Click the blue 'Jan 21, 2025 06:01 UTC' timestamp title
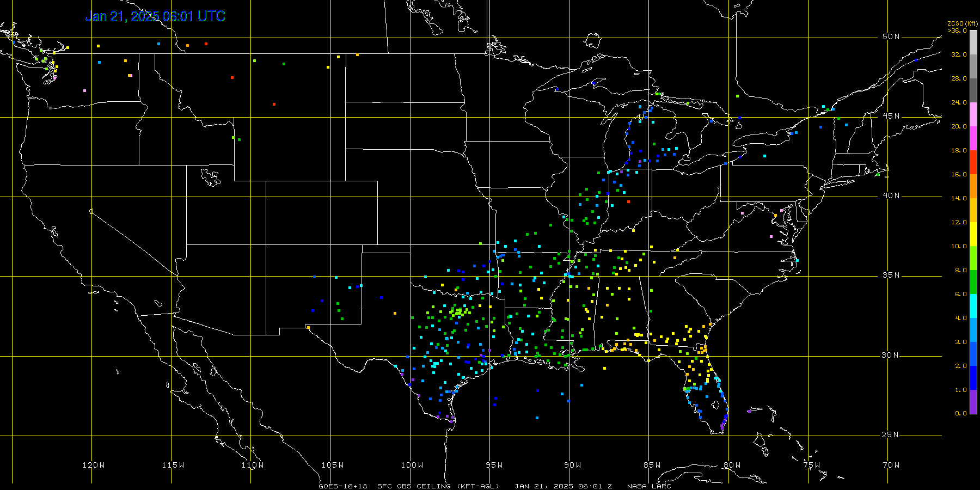980x490 pixels. tap(155, 16)
